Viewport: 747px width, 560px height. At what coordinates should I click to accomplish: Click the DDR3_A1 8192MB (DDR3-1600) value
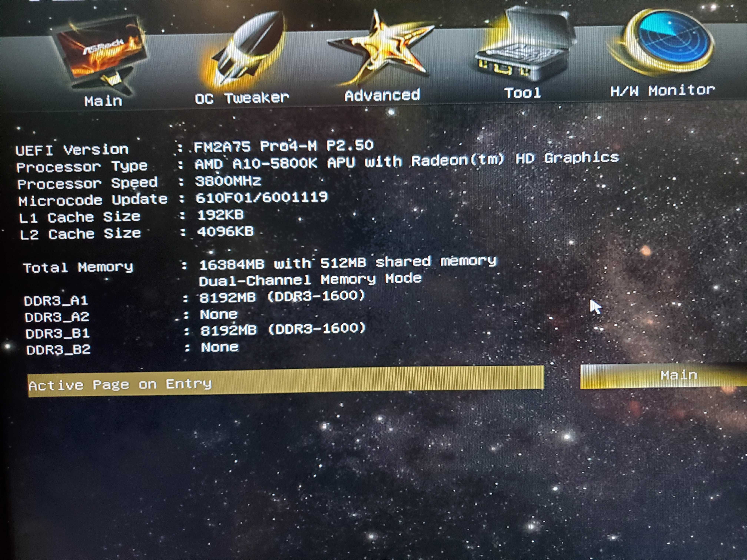[282, 296]
